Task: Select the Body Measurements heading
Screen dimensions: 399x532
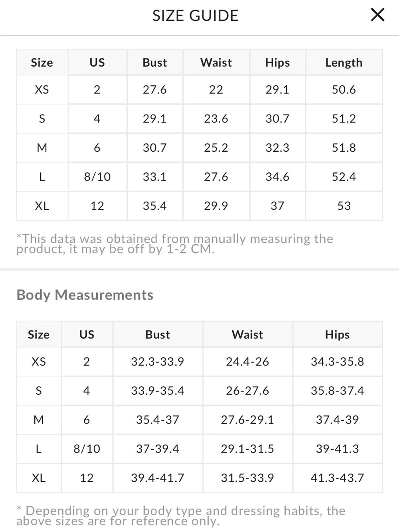Action: coord(85,295)
